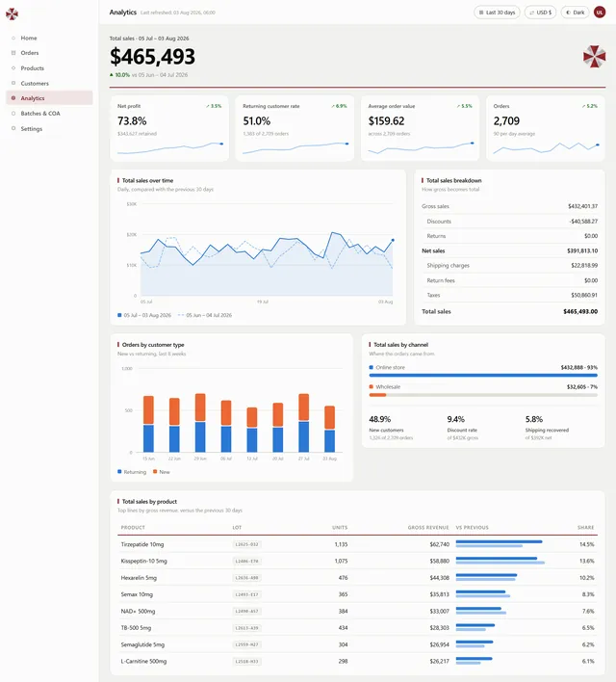
Task: Click the Home icon in the sidebar
Action: 13,38
